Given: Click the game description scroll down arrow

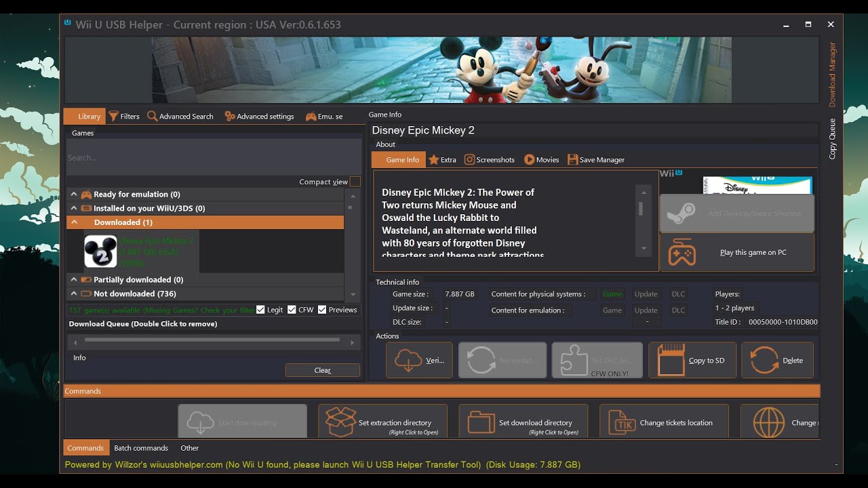Looking at the screenshot, I should (644, 249).
